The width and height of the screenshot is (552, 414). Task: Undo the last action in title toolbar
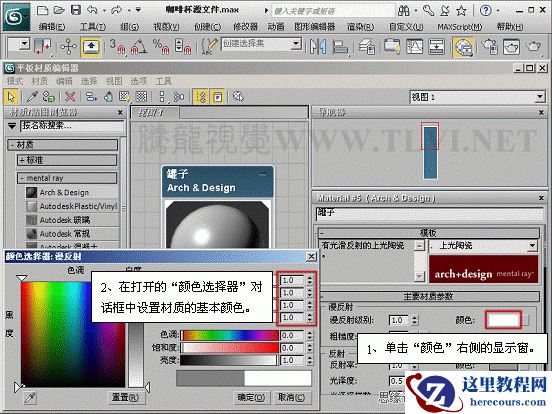point(92,10)
